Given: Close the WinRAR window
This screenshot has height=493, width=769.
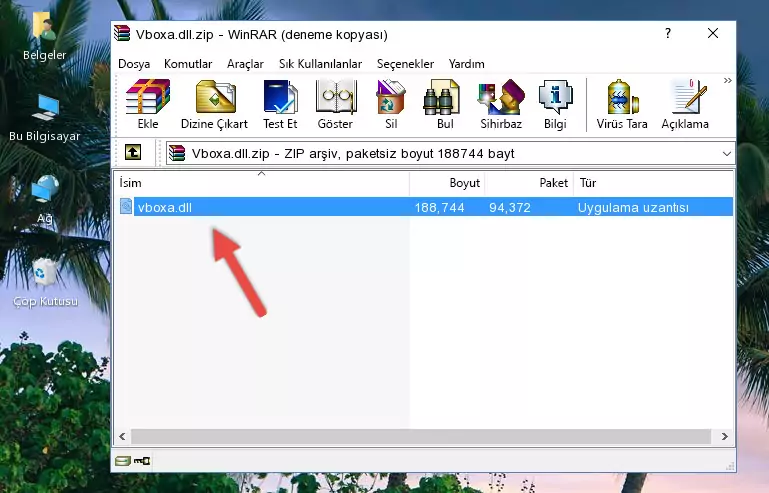Looking at the screenshot, I should [x=713, y=33].
